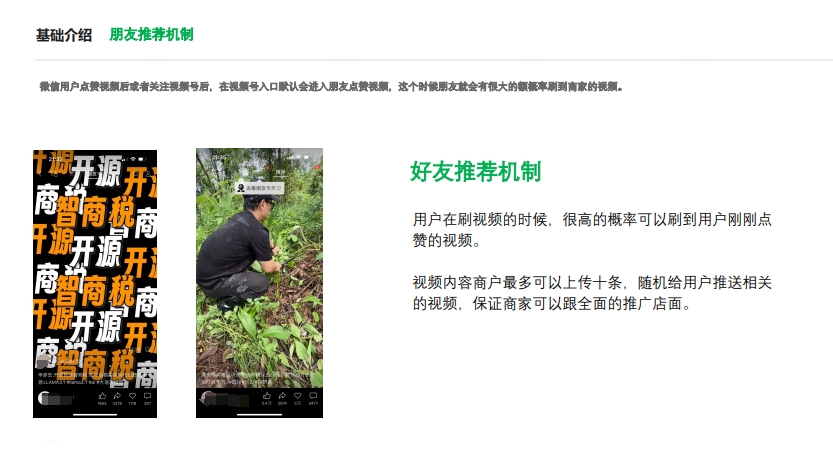The height and width of the screenshot is (460, 833).
Task: Tap thumbs-up icon in left phone video
Action: click(102, 396)
